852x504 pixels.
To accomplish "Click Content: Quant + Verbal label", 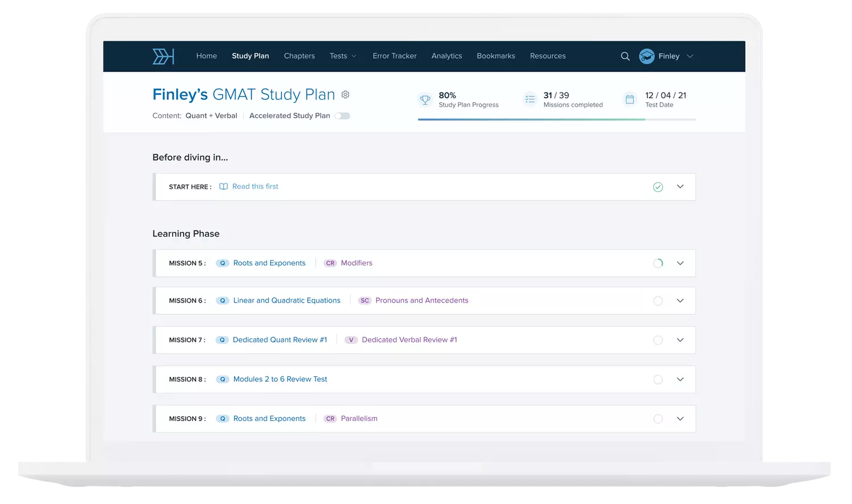I will click(x=195, y=116).
